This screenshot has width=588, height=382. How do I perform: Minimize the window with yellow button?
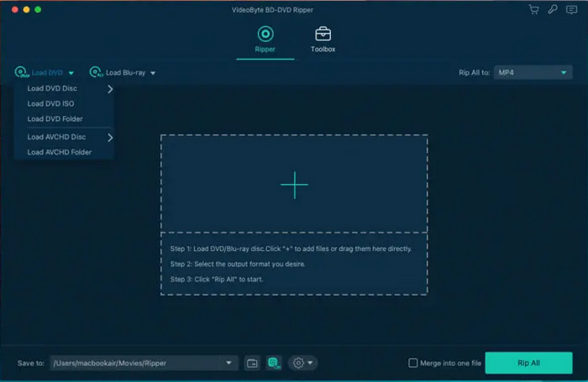(x=26, y=10)
